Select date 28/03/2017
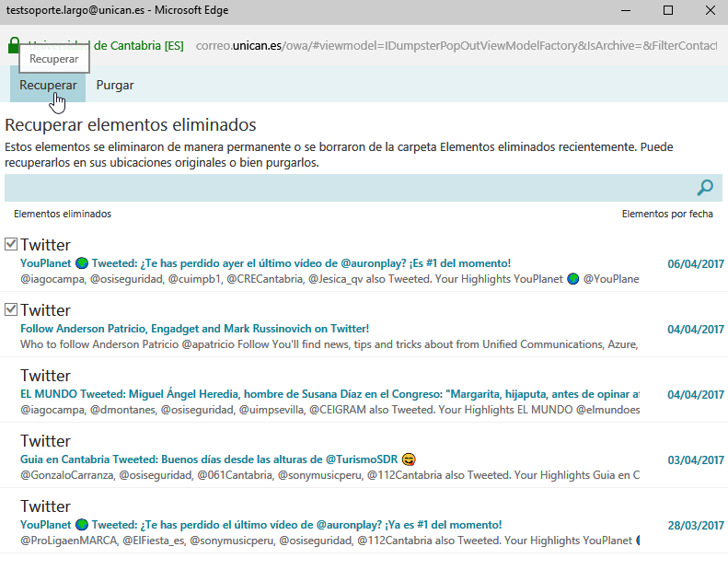 coord(696,526)
